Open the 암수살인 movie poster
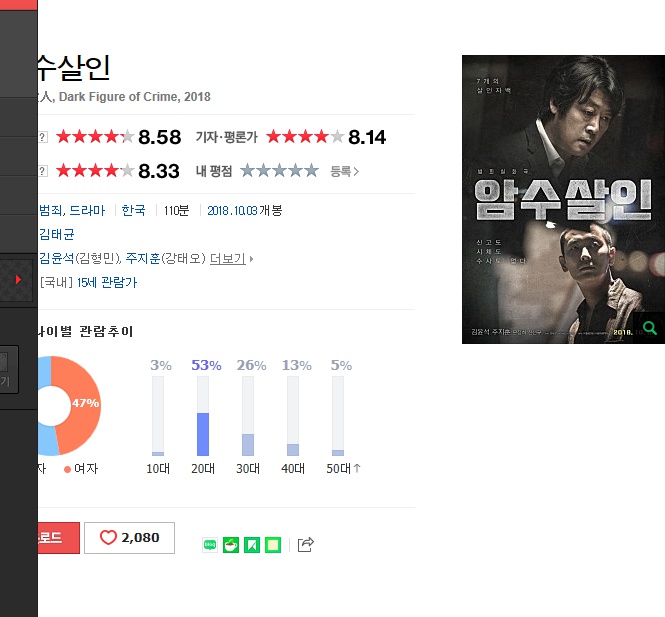 (x=563, y=199)
